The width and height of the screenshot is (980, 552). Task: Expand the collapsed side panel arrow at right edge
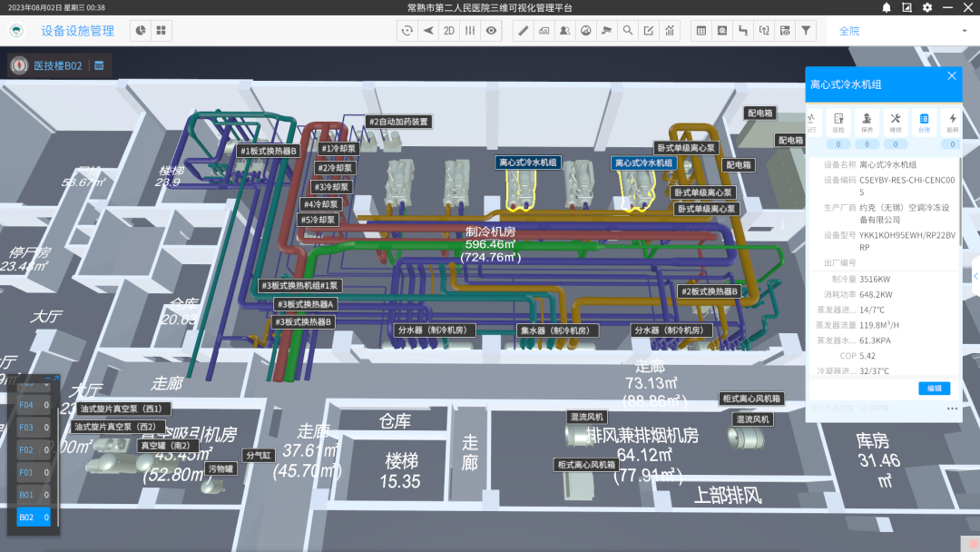(x=975, y=277)
